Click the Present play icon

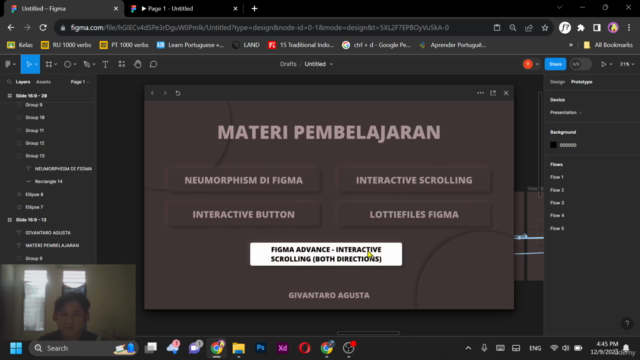[x=603, y=64]
